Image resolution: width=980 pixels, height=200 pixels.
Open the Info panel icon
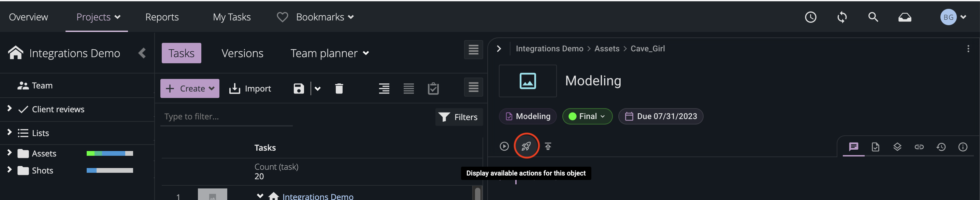(963, 147)
